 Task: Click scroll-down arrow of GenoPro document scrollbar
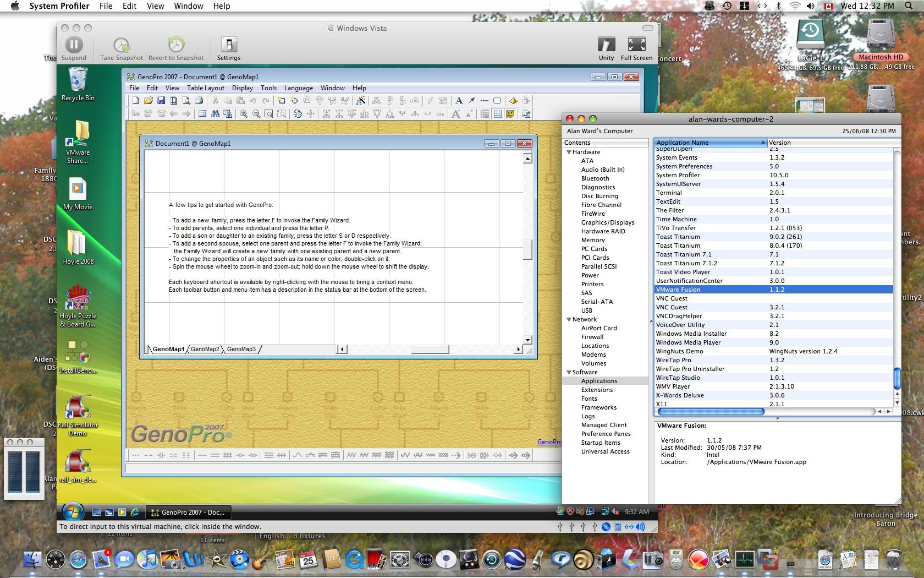coord(527,340)
